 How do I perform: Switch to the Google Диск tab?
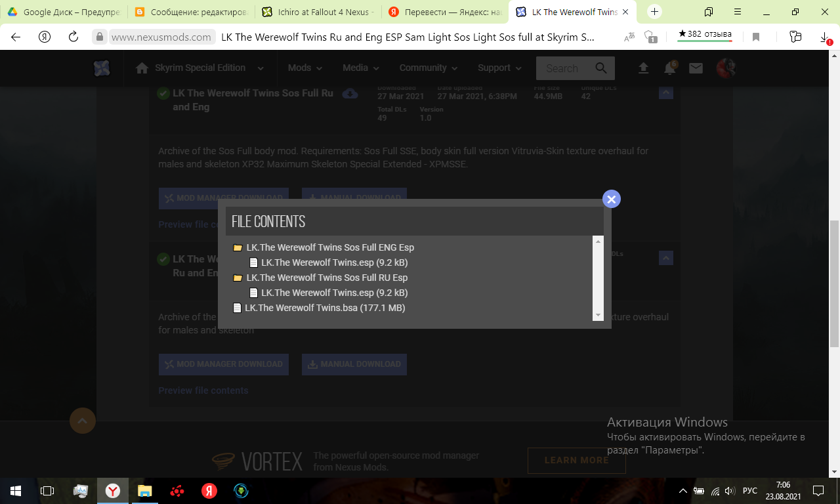click(64, 12)
